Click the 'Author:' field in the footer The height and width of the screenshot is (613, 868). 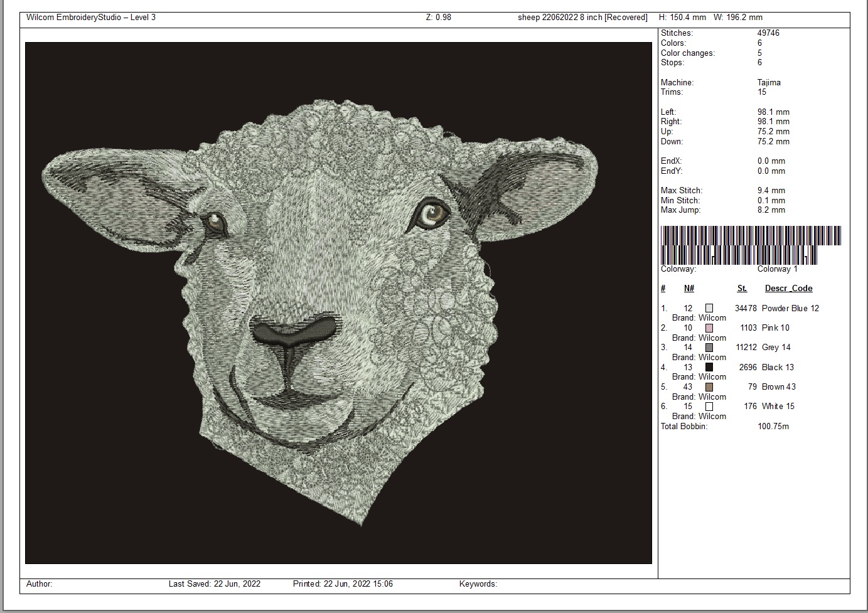(40, 584)
